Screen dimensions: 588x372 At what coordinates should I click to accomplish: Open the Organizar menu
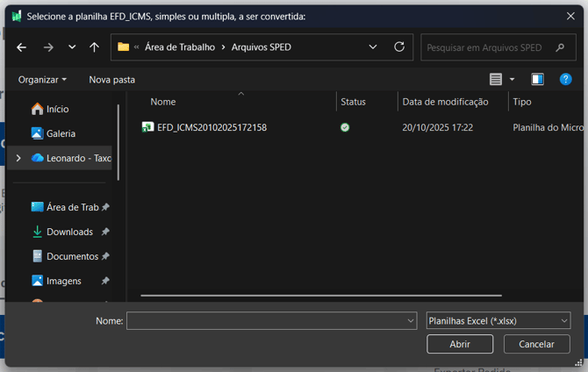pos(42,80)
